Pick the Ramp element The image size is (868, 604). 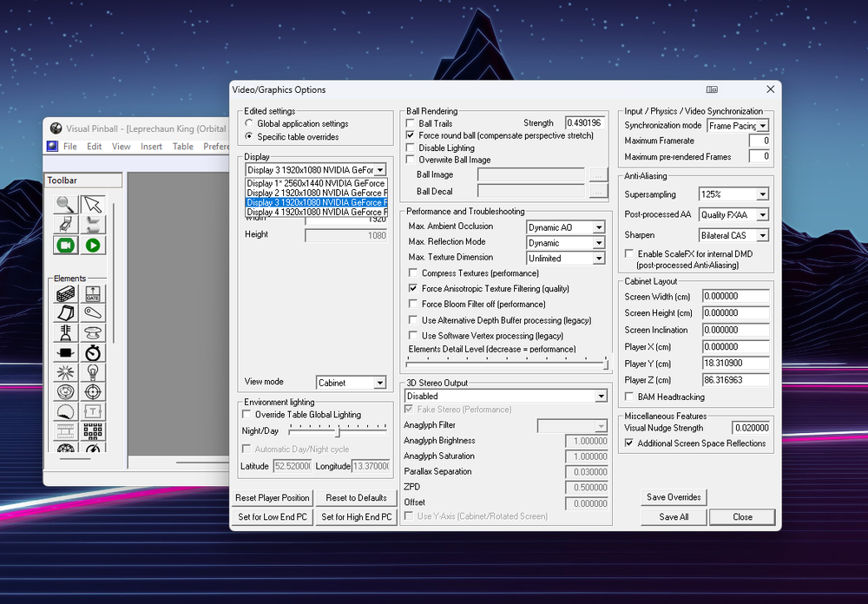pyautogui.click(x=65, y=313)
